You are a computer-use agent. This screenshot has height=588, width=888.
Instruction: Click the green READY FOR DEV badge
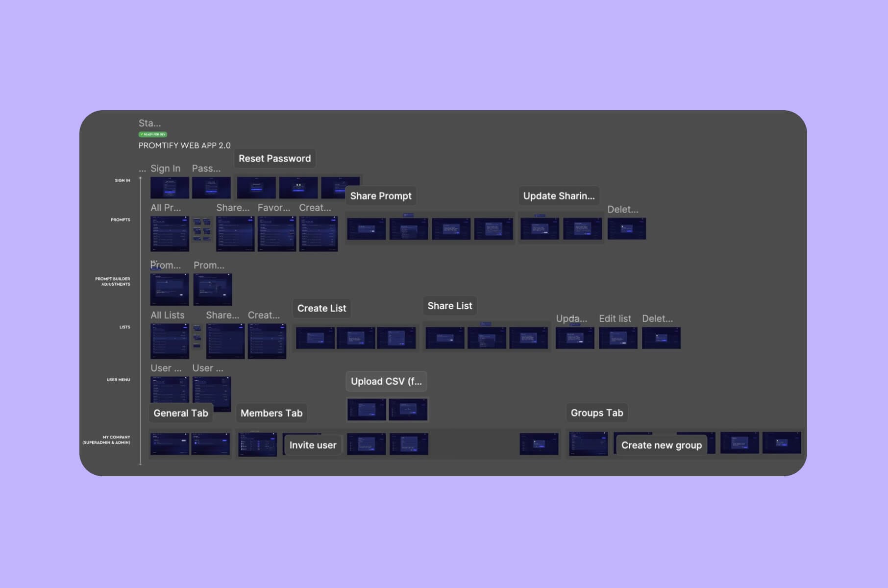153,134
